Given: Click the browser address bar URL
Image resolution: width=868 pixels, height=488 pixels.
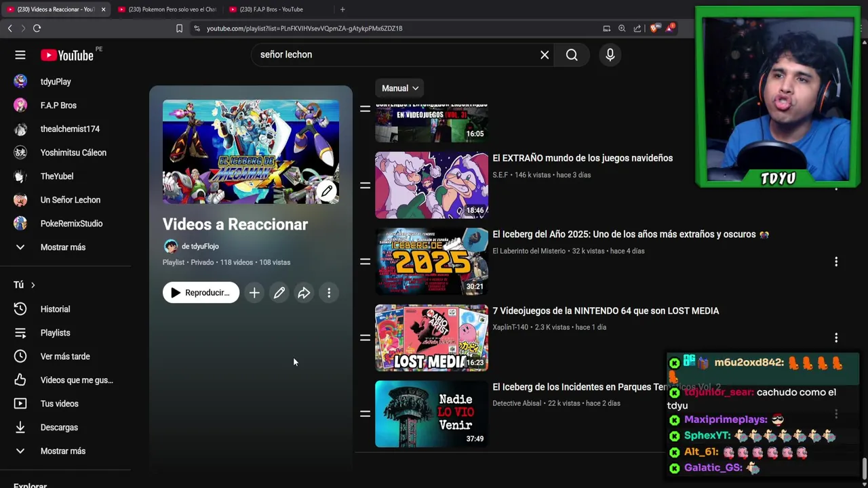Looking at the screenshot, I should (x=304, y=28).
